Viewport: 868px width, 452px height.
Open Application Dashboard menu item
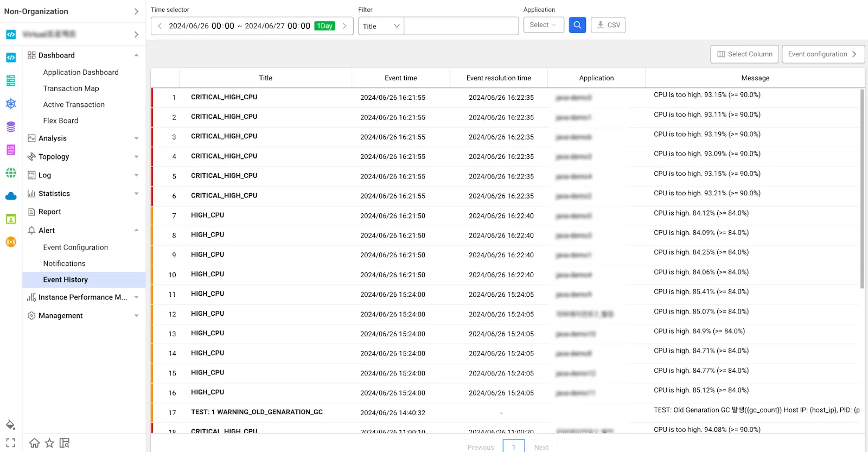click(81, 72)
